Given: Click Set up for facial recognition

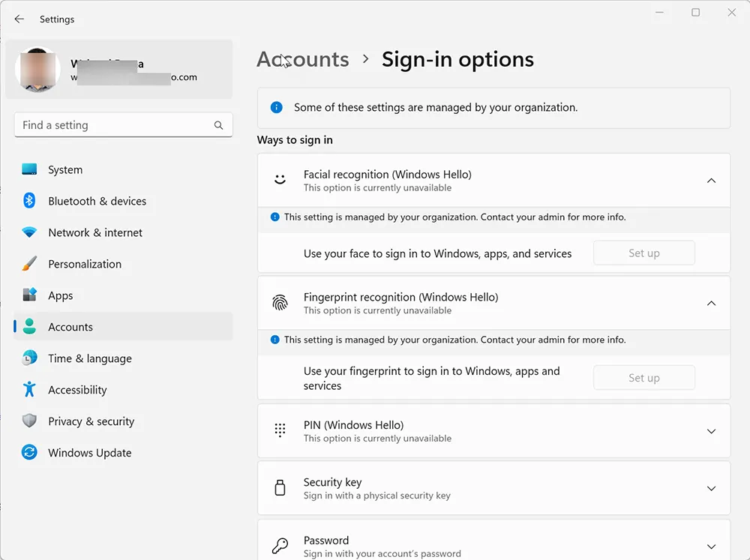Looking at the screenshot, I should [x=643, y=253].
